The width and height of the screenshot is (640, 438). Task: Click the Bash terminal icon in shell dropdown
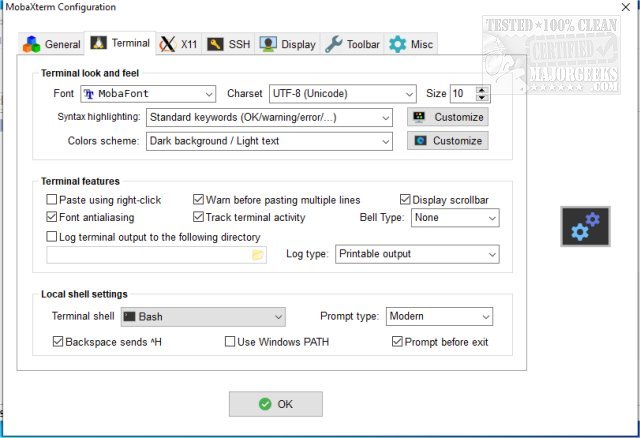coord(129,317)
